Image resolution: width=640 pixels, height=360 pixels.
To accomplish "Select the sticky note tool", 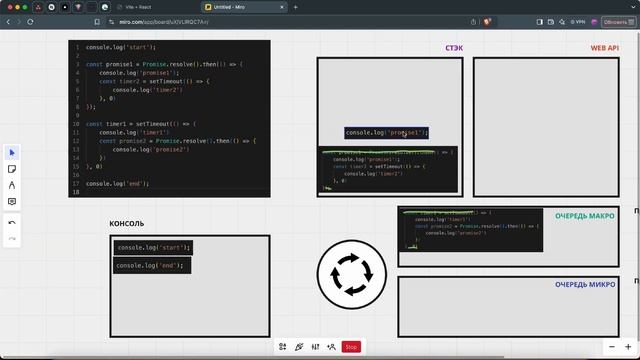I will click(x=12, y=169).
